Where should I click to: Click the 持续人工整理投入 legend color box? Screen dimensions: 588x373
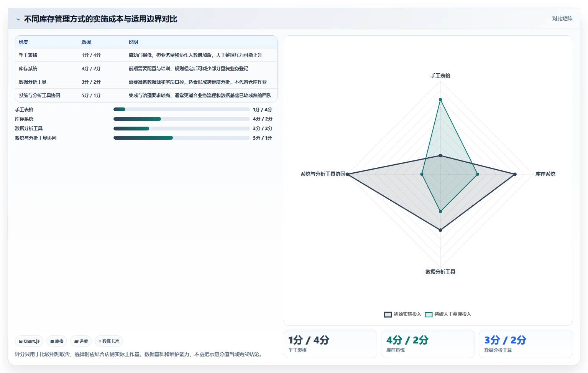point(429,315)
